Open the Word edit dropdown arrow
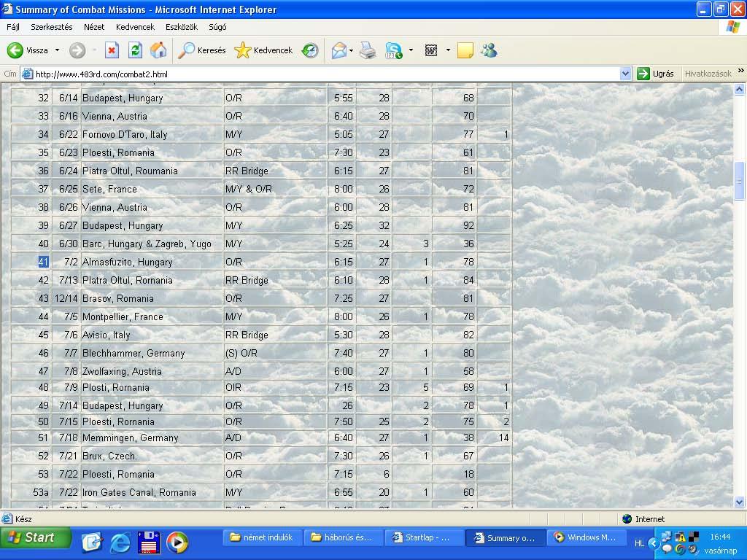The image size is (747, 560). [x=448, y=50]
